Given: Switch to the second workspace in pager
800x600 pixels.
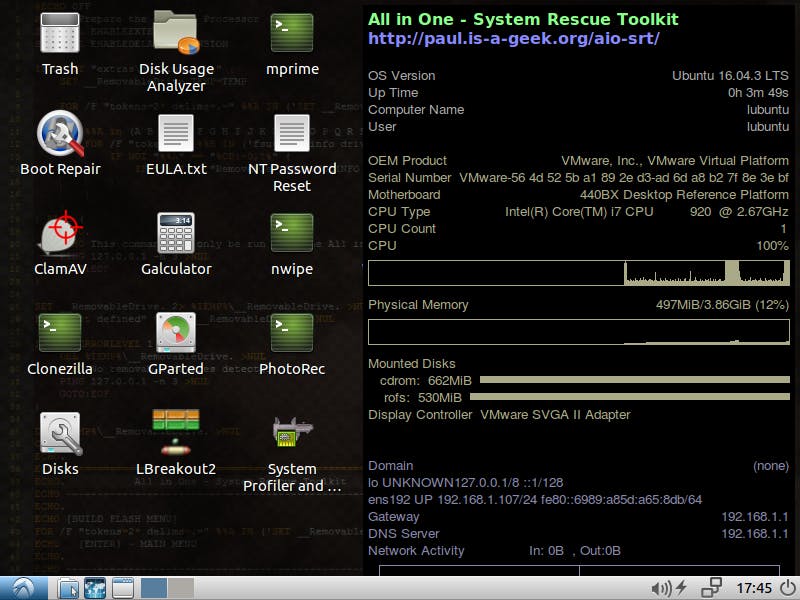Looking at the screenshot, I should coord(181,588).
